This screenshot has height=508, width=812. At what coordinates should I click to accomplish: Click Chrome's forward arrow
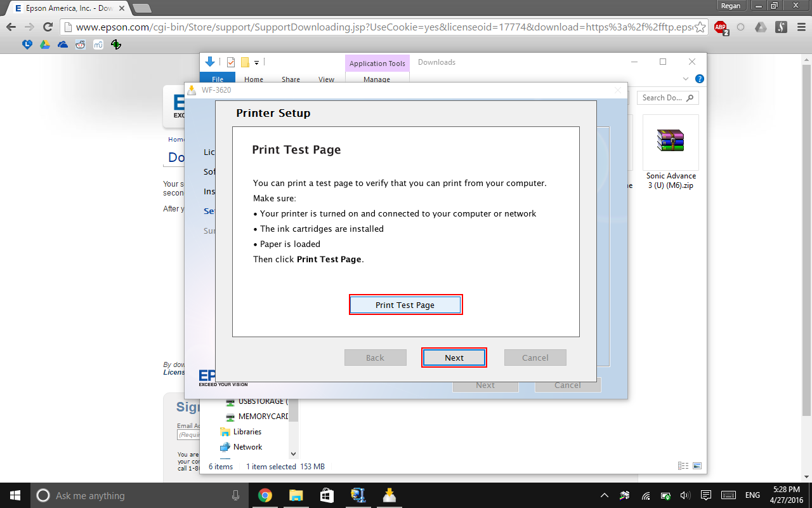point(29,27)
